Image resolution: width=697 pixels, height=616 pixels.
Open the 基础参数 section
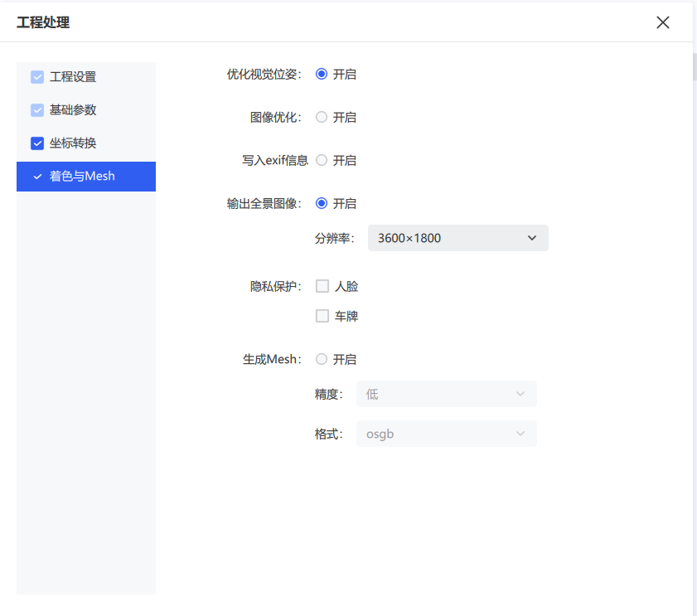click(73, 110)
